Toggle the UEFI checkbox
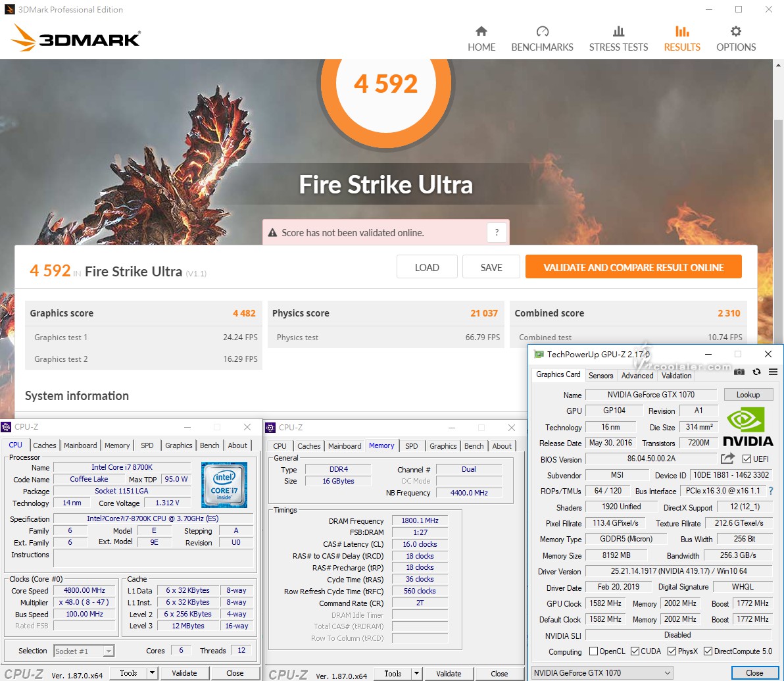Viewport: 784px width, 681px height. [x=747, y=459]
